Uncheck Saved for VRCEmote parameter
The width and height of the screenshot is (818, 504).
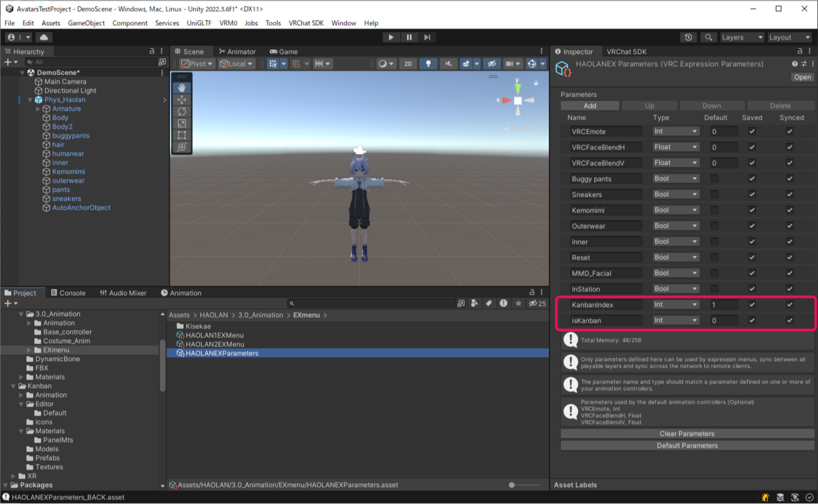click(752, 131)
